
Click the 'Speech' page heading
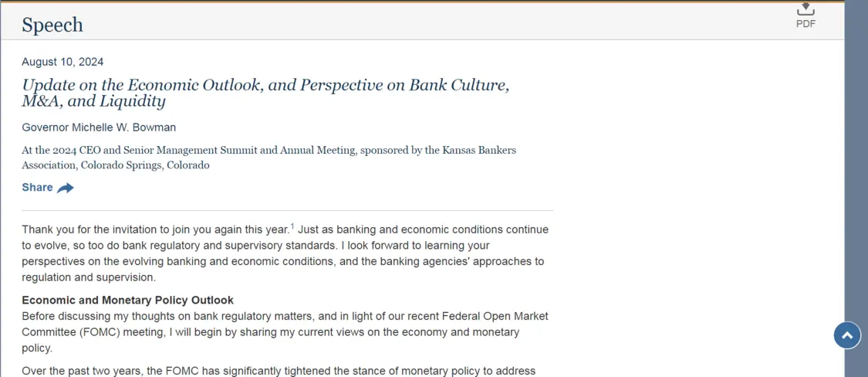tap(52, 25)
